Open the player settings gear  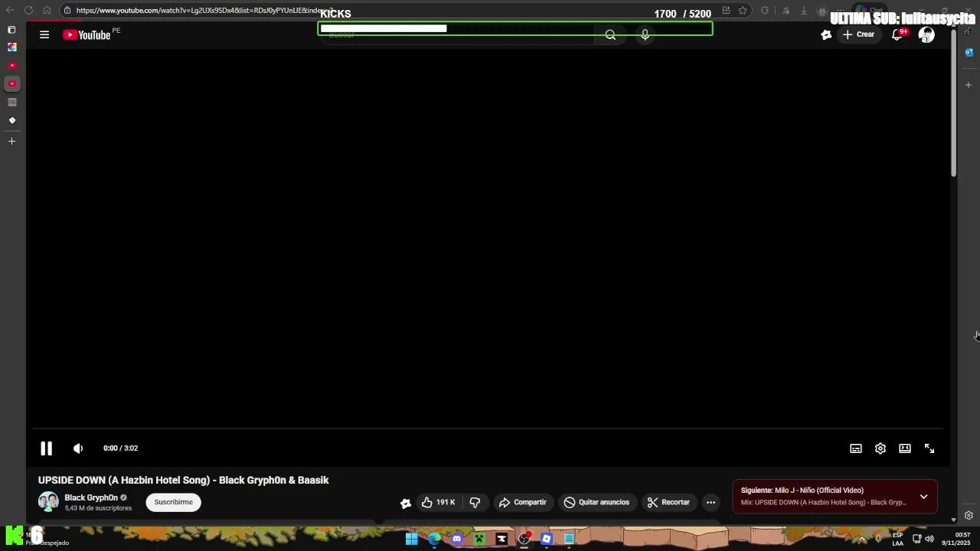pyautogui.click(x=880, y=448)
